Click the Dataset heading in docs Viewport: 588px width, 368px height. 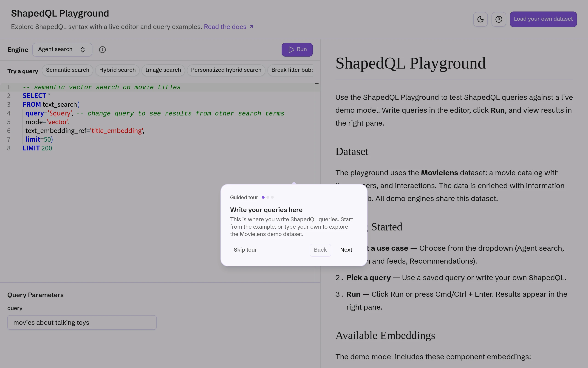(352, 152)
